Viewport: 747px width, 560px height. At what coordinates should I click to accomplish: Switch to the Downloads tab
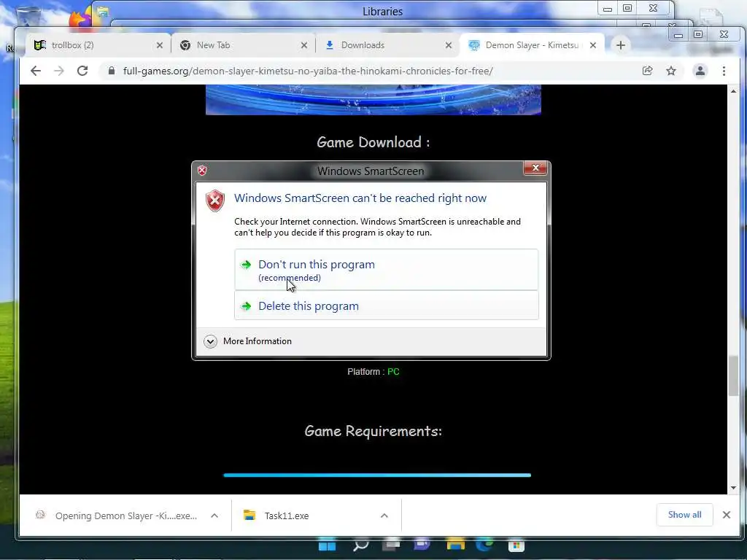point(387,45)
